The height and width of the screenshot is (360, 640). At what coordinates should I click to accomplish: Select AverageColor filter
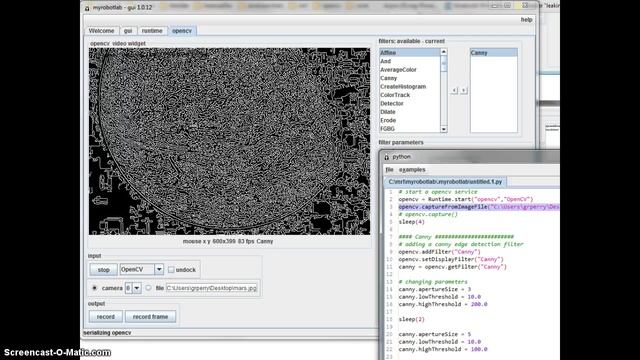tap(410, 70)
